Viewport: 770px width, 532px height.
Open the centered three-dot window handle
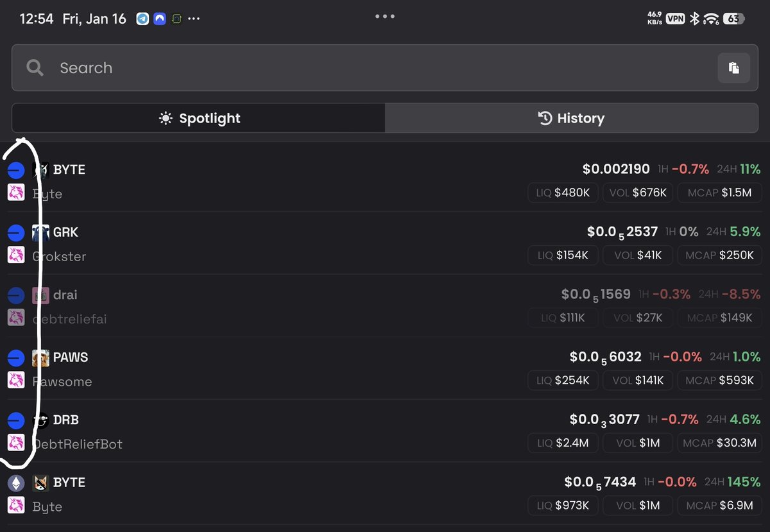[384, 16]
